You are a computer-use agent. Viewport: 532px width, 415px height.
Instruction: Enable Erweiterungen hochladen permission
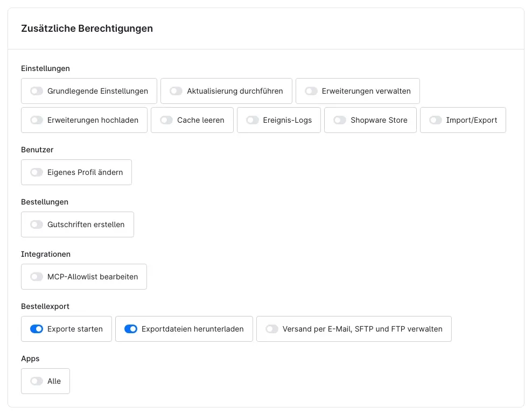point(37,120)
